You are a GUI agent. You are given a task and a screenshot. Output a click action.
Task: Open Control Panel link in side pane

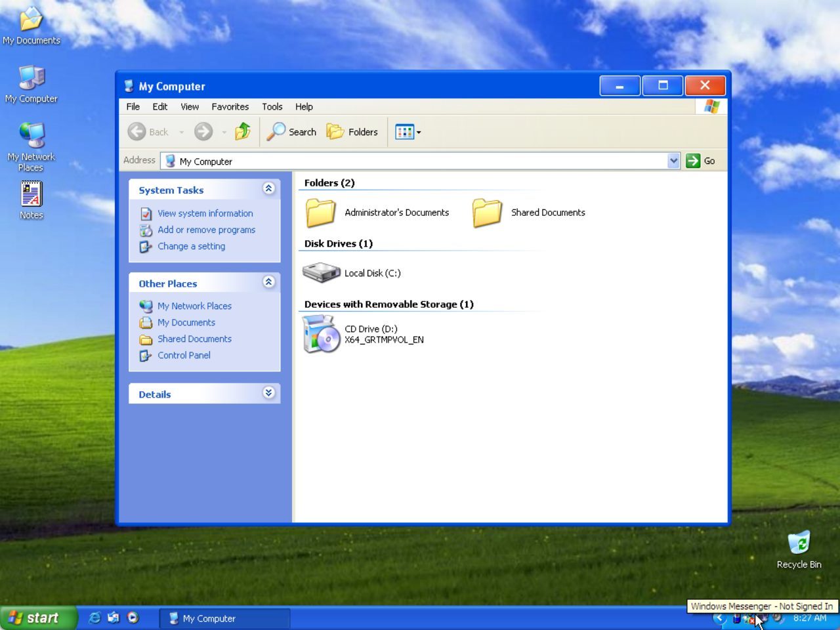(184, 355)
